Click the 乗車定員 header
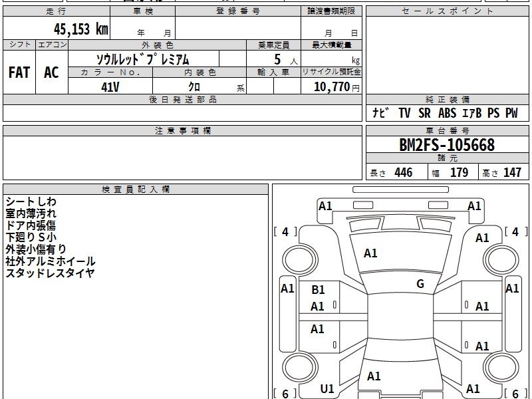The image size is (532, 399). coord(273,45)
